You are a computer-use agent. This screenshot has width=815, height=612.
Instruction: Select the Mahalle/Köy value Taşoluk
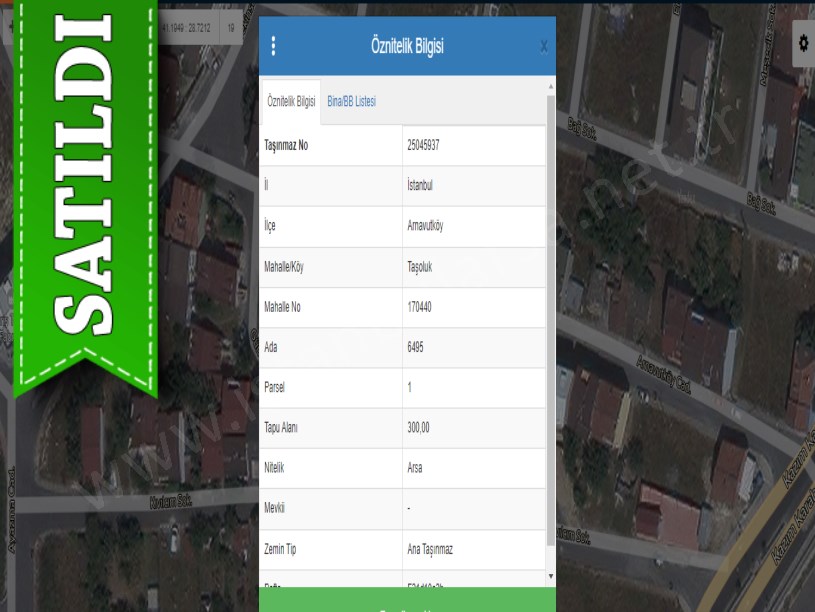coord(421,267)
